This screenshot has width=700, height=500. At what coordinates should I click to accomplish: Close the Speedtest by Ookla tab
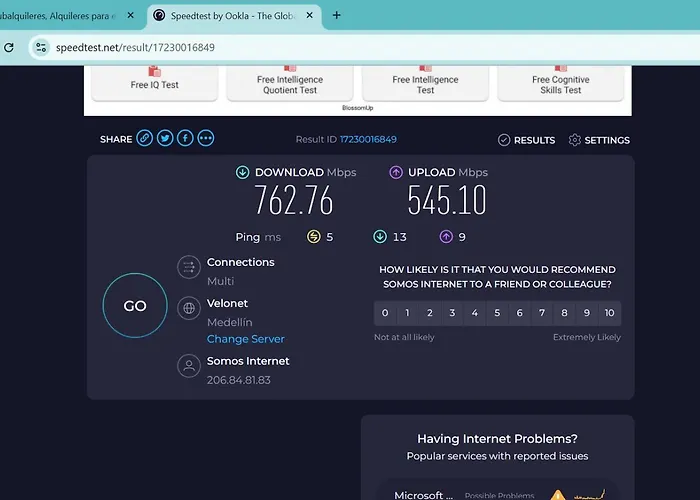[309, 16]
